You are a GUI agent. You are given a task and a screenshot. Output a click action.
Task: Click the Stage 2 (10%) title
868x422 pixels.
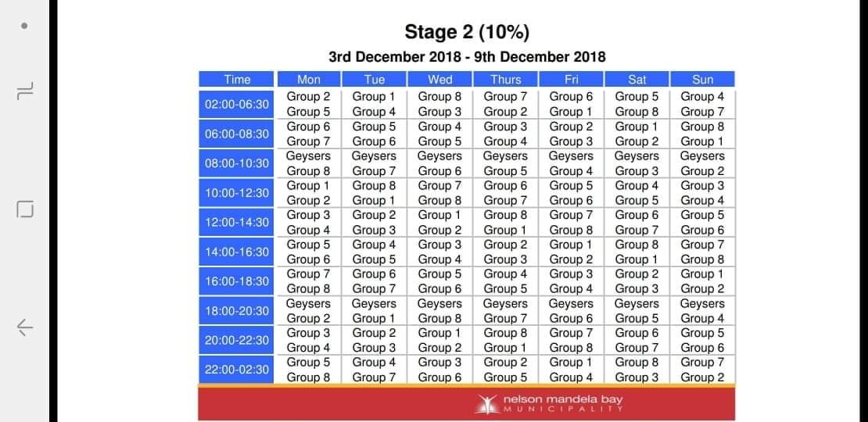point(467,32)
